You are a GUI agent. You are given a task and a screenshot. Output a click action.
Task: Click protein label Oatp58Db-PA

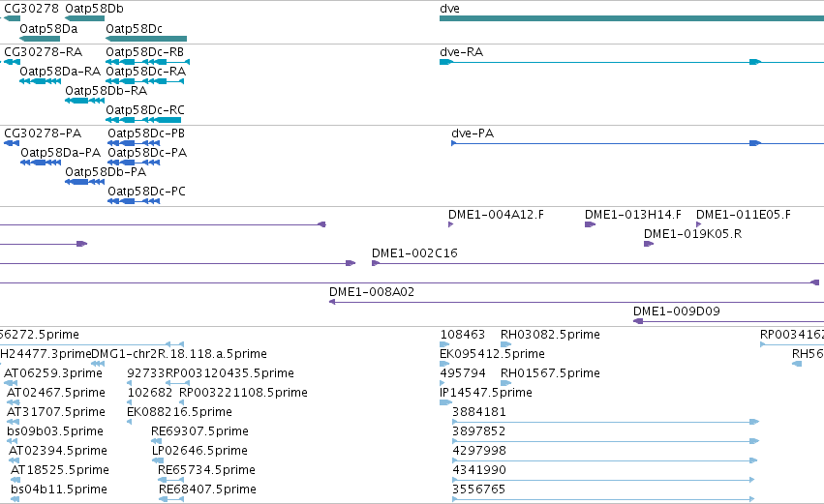[106, 172]
